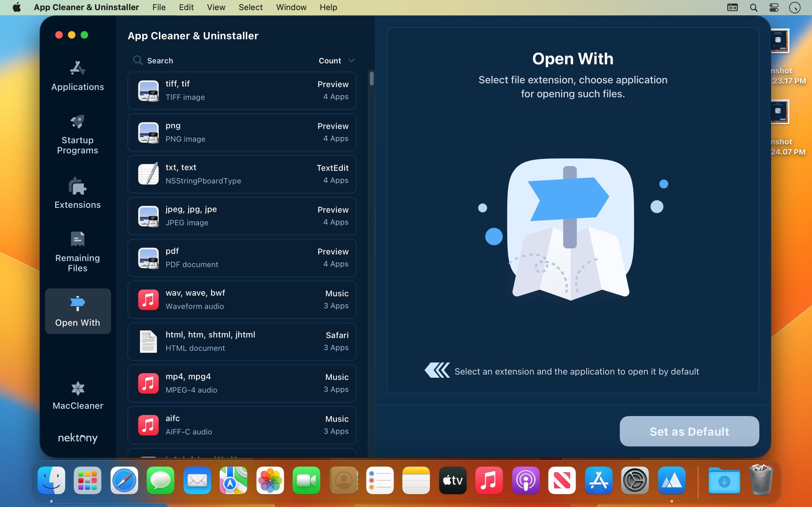
Task: Select the pdf file extension row
Action: click(x=243, y=257)
